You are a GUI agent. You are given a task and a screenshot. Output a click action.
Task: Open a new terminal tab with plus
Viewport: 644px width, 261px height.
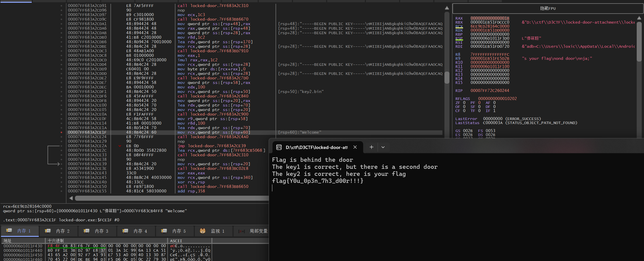tap(371, 147)
